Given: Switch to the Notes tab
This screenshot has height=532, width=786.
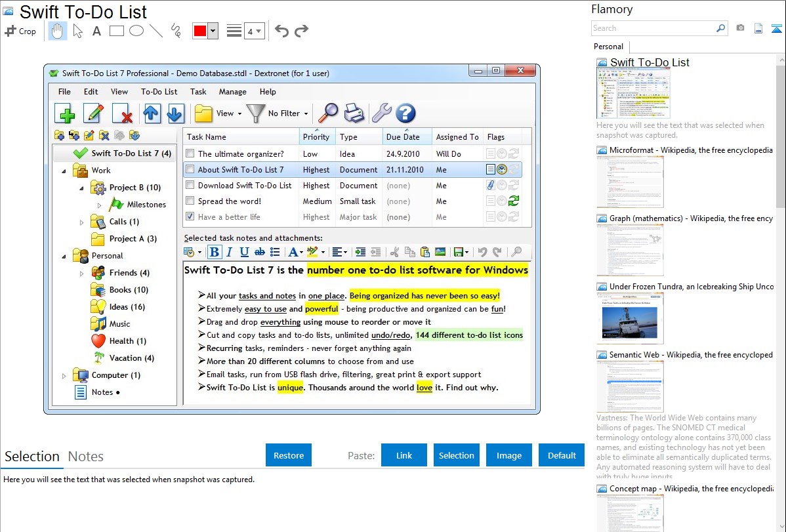Looking at the screenshot, I should pos(86,457).
